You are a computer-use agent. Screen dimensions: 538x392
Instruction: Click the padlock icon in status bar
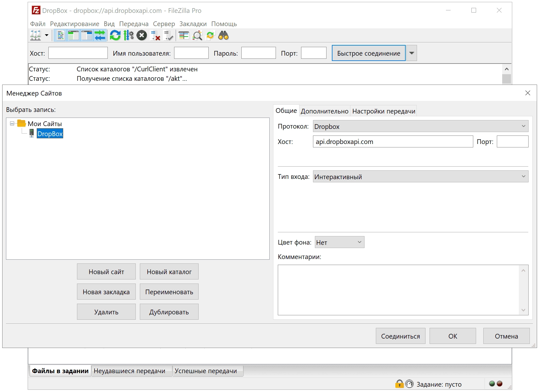pyautogui.click(x=399, y=384)
